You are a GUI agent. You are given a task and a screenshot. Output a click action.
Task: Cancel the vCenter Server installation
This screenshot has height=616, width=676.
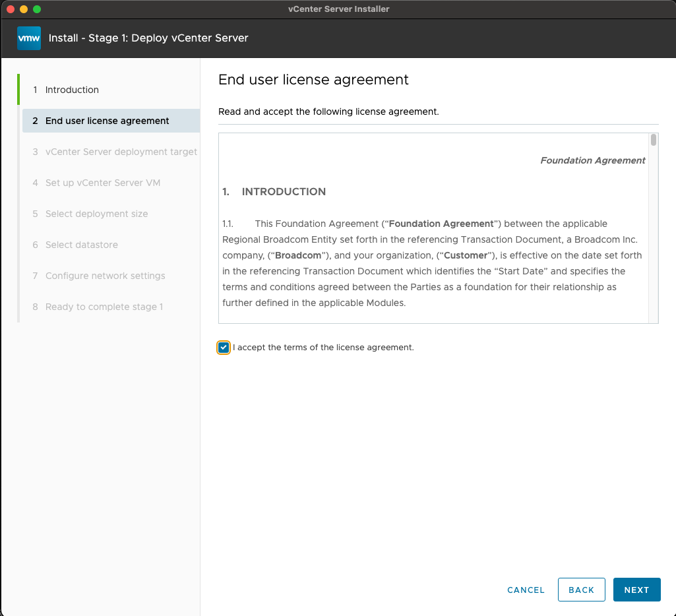526,590
